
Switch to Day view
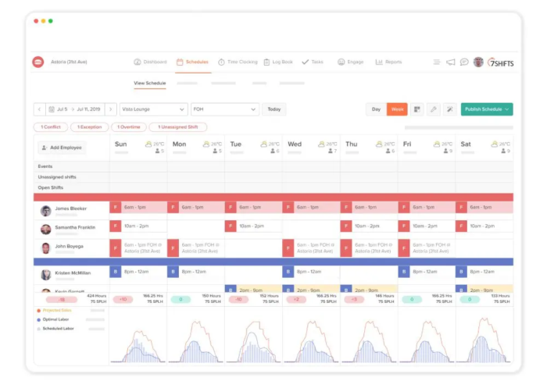point(376,109)
